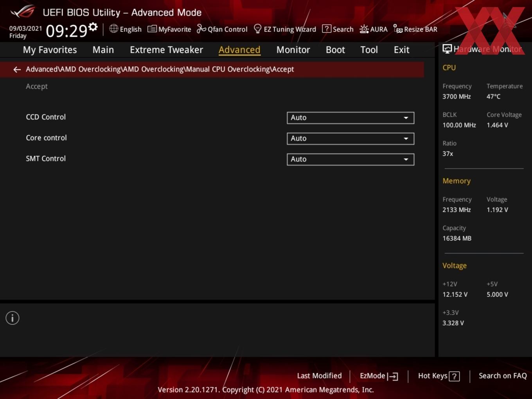532x399 pixels.
Task: Click the 09:29 clock time
Action: coord(66,31)
